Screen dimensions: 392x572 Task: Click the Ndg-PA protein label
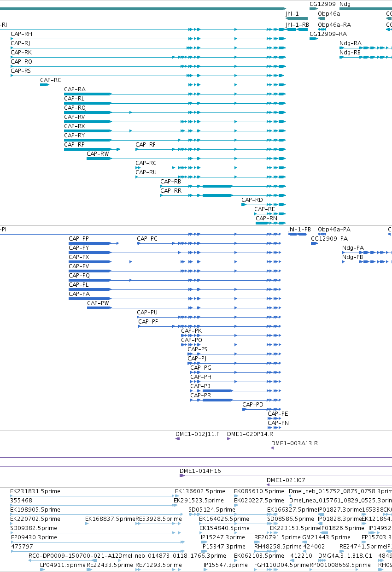(x=353, y=248)
